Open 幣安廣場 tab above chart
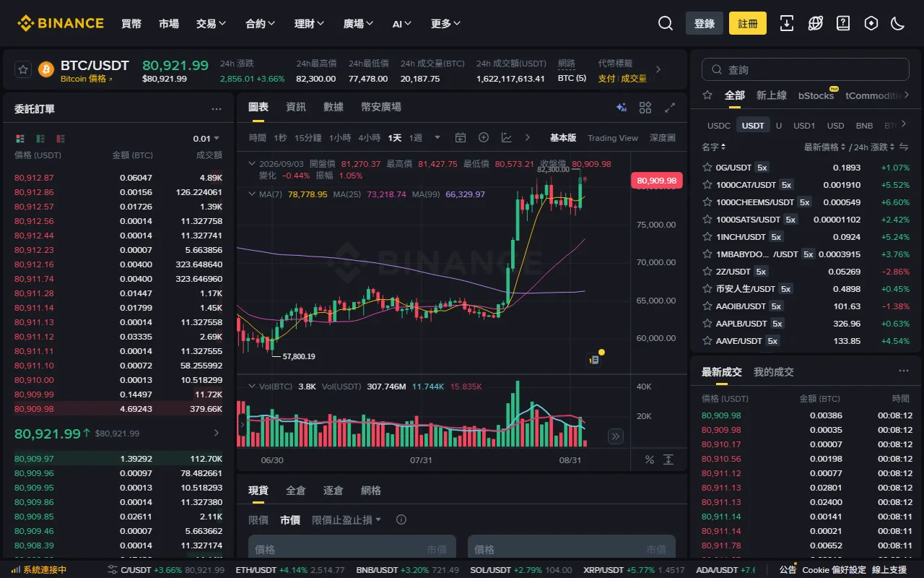The image size is (924, 578). click(381, 107)
